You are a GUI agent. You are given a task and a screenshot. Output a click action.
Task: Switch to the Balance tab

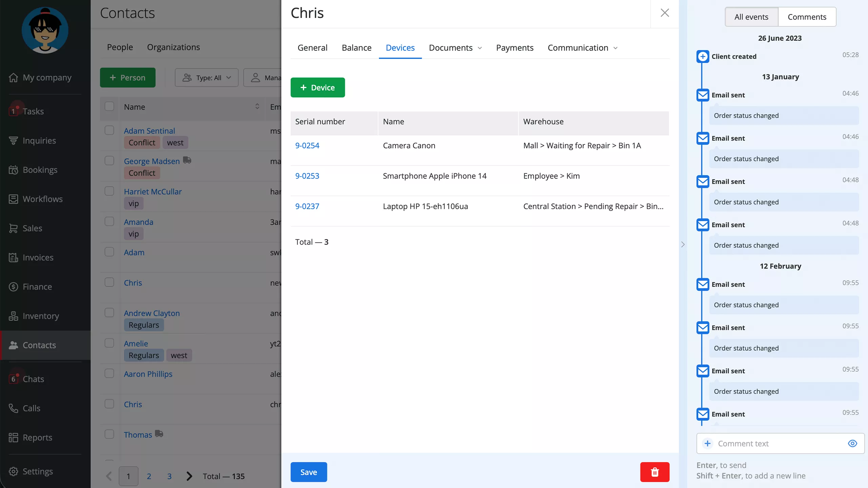pos(356,48)
